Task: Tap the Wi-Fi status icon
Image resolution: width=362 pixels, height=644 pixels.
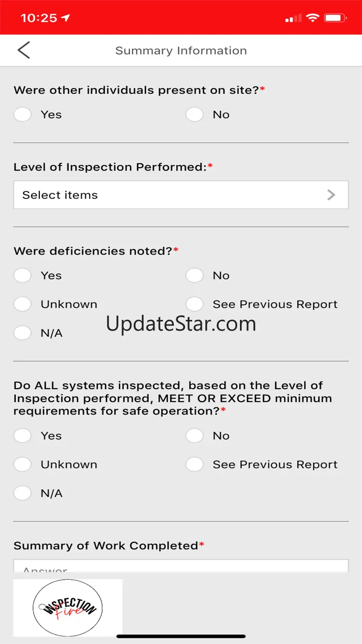Action: coord(313,18)
